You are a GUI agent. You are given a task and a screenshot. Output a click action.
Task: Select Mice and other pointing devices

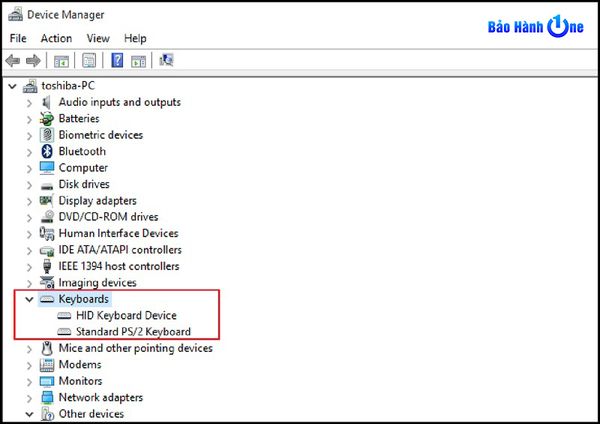[x=135, y=348]
